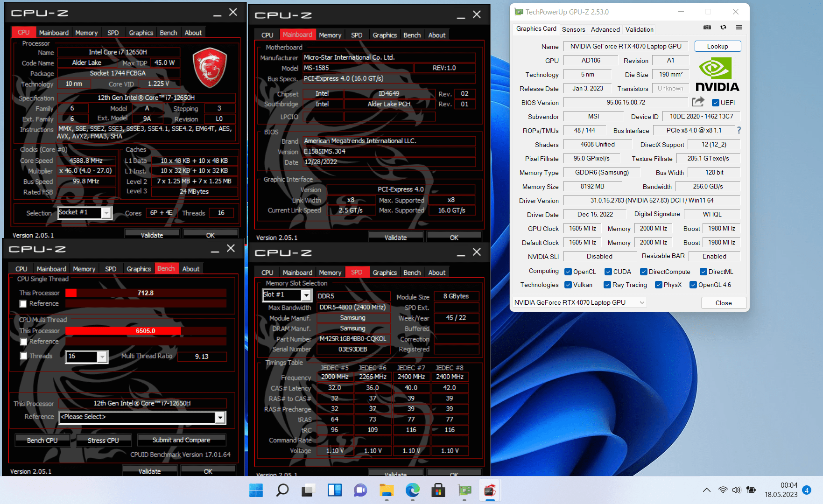Toggle the DirectCompute checkbox
Image resolution: width=823 pixels, height=504 pixels.
point(643,272)
